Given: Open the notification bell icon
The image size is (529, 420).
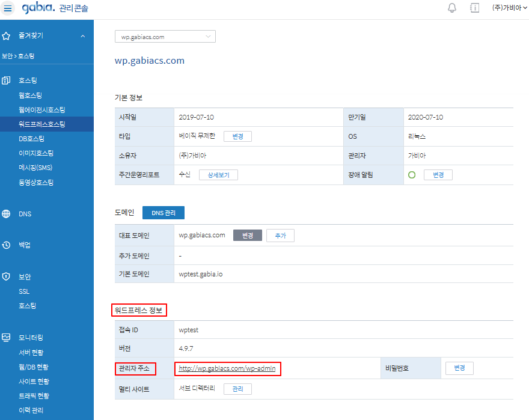Looking at the screenshot, I should pyautogui.click(x=451, y=8).
